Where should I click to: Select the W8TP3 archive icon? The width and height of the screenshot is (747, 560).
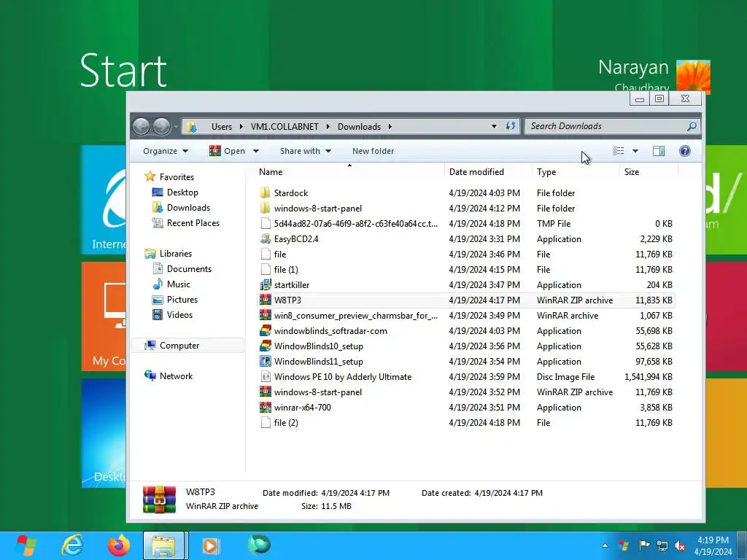tap(266, 300)
